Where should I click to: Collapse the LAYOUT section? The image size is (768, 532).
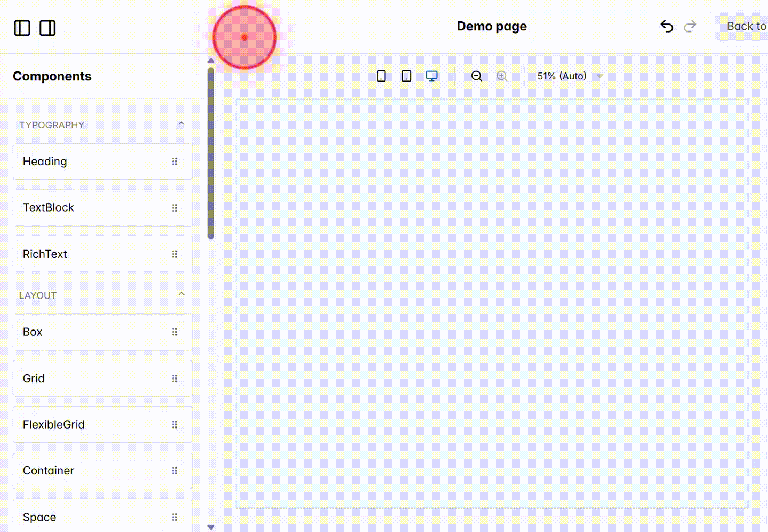pos(181,293)
